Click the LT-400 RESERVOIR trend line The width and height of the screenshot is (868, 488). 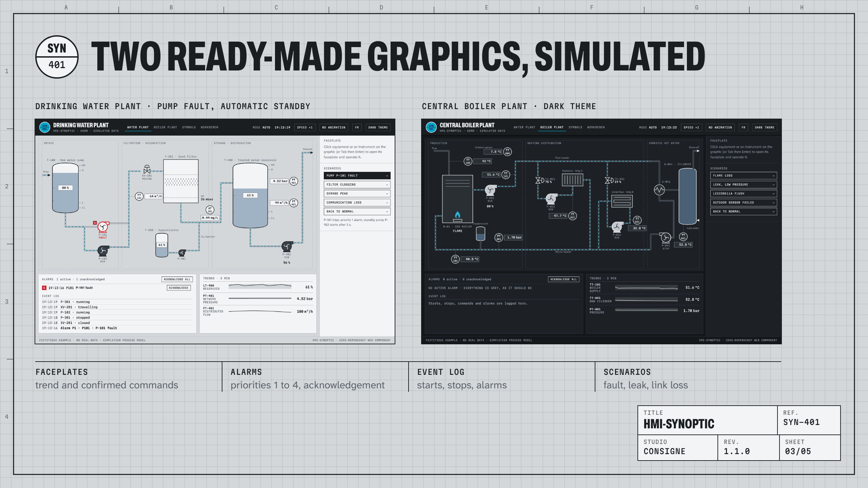click(x=260, y=287)
